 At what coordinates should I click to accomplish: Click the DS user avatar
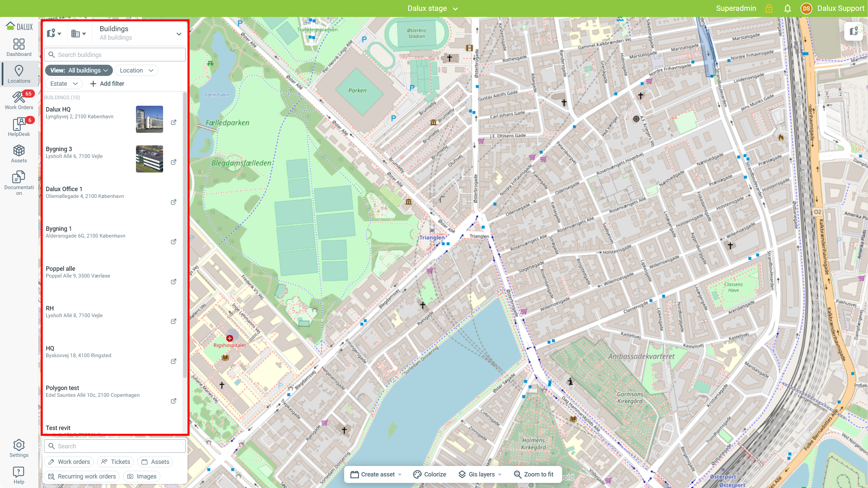tap(806, 8)
